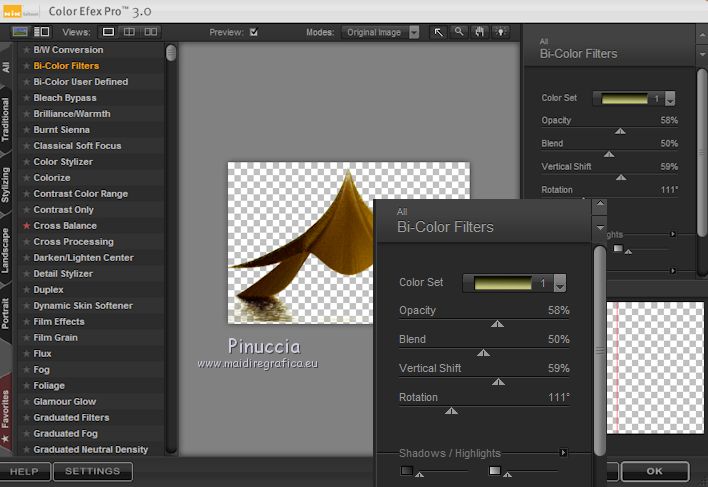708x487 pixels.
Task: Click down arrow beside right Bi-Color Filters title
Action: 702,54
